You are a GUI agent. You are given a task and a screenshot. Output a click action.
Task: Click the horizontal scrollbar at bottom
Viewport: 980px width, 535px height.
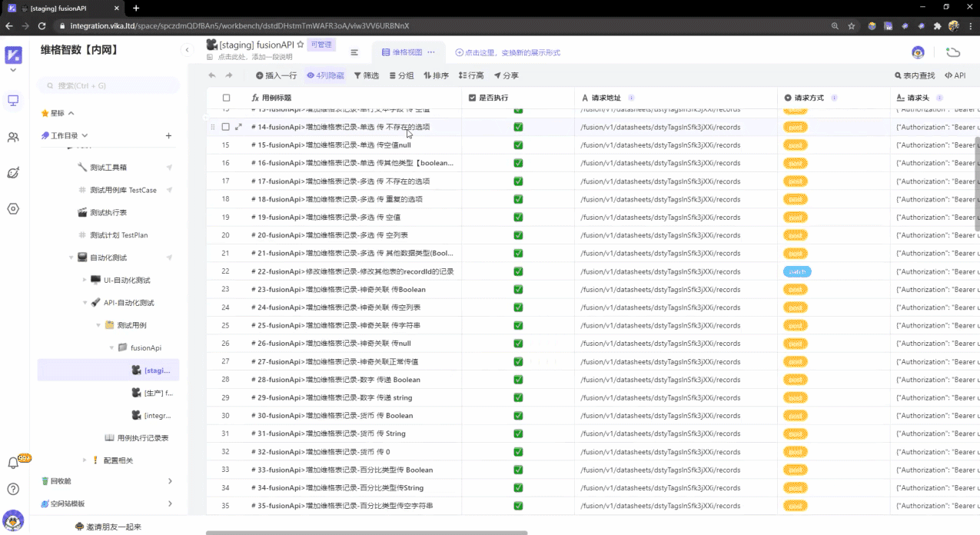pos(367,532)
